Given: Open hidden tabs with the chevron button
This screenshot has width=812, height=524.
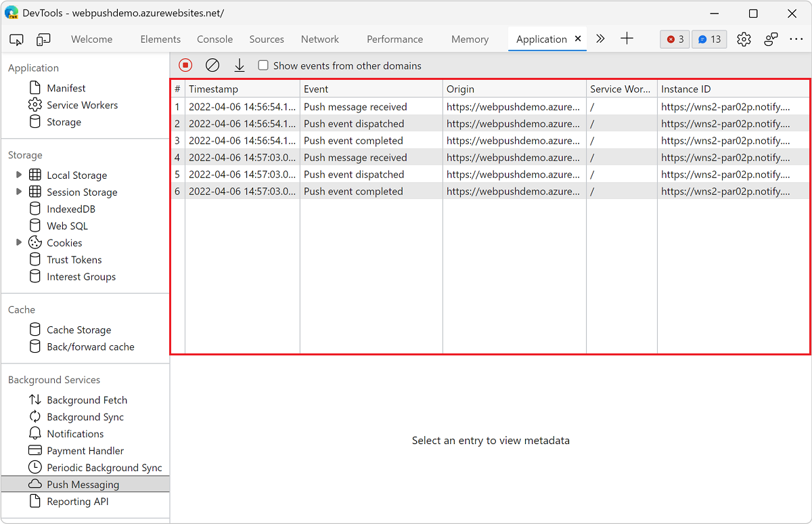Looking at the screenshot, I should (600, 39).
